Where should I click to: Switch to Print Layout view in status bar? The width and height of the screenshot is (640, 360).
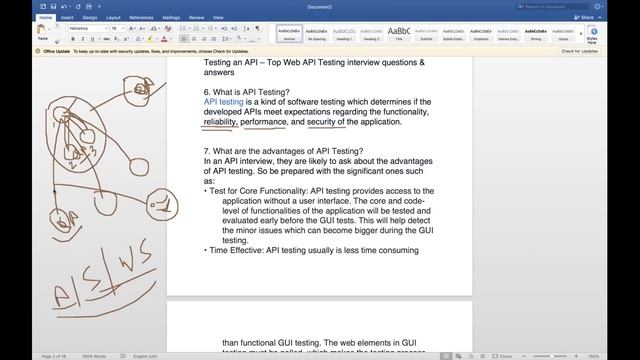[x=446, y=356]
